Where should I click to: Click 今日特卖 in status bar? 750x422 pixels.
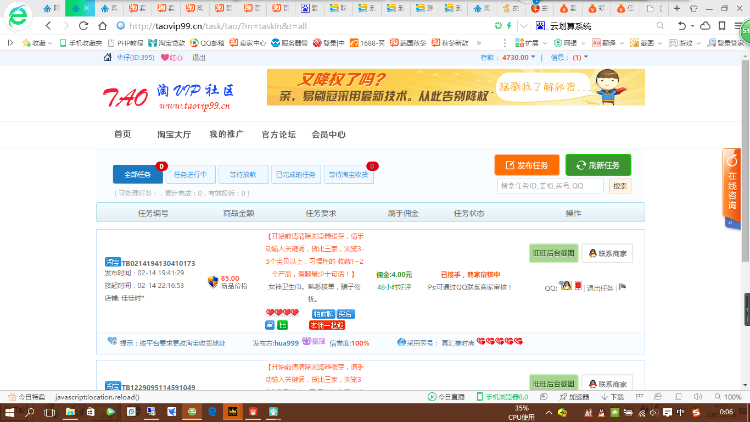[x=27, y=397]
